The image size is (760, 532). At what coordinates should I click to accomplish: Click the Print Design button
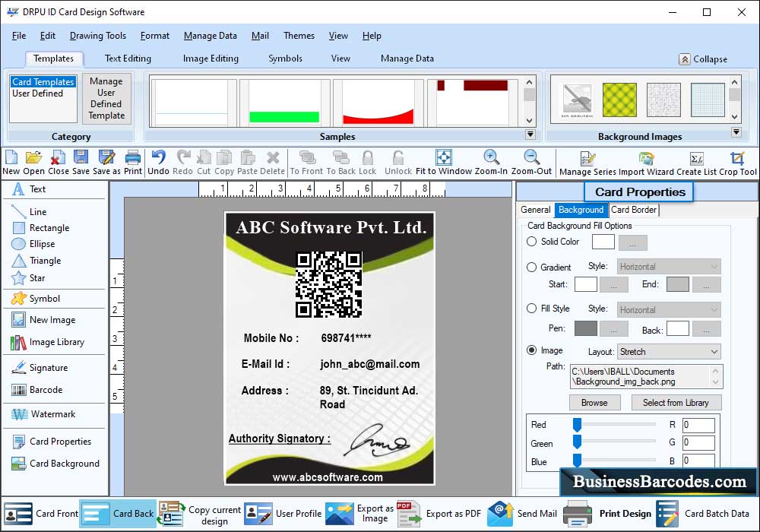pos(608,514)
